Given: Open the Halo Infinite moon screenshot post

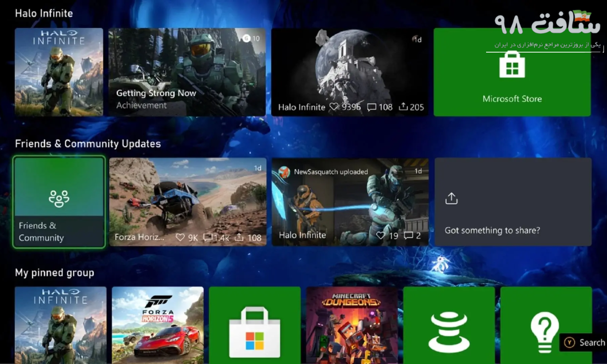Looking at the screenshot, I should click(350, 72).
